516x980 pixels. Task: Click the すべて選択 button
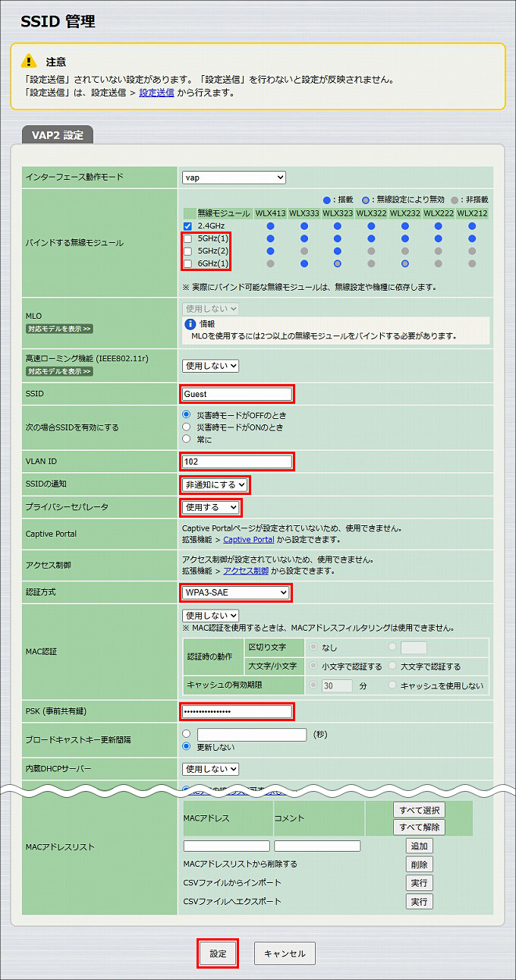[419, 810]
